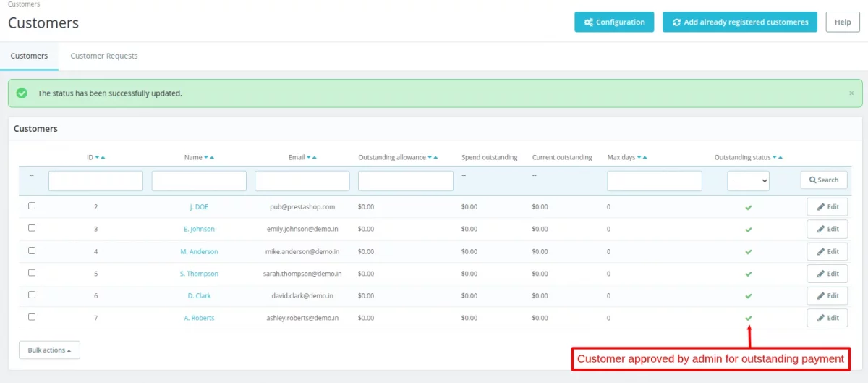Viewport: 868px width, 383px height.
Task: Select the Customers tab
Action: pyautogui.click(x=29, y=56)
